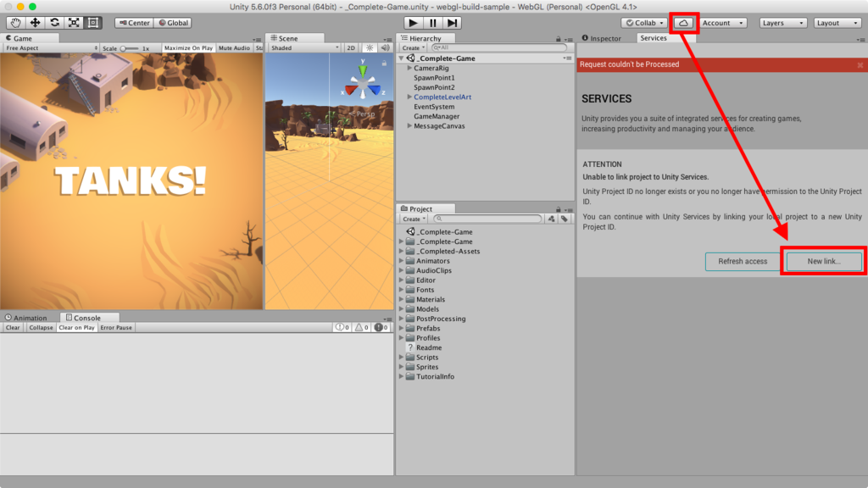Expand CameraRig in Hierarchy

pos(409,68)
